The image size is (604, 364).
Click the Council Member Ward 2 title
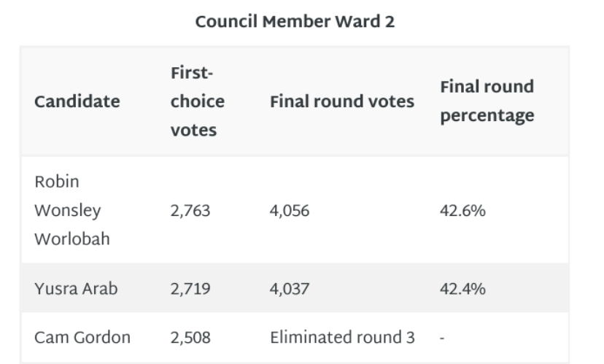click(295, 22)
